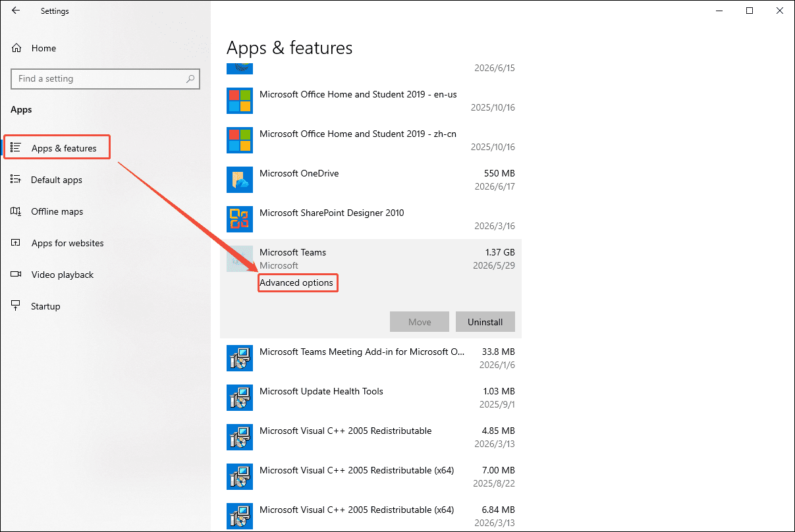Open Apps for websites section
Viewport: 795px width, 532px height.
(68, 243)
